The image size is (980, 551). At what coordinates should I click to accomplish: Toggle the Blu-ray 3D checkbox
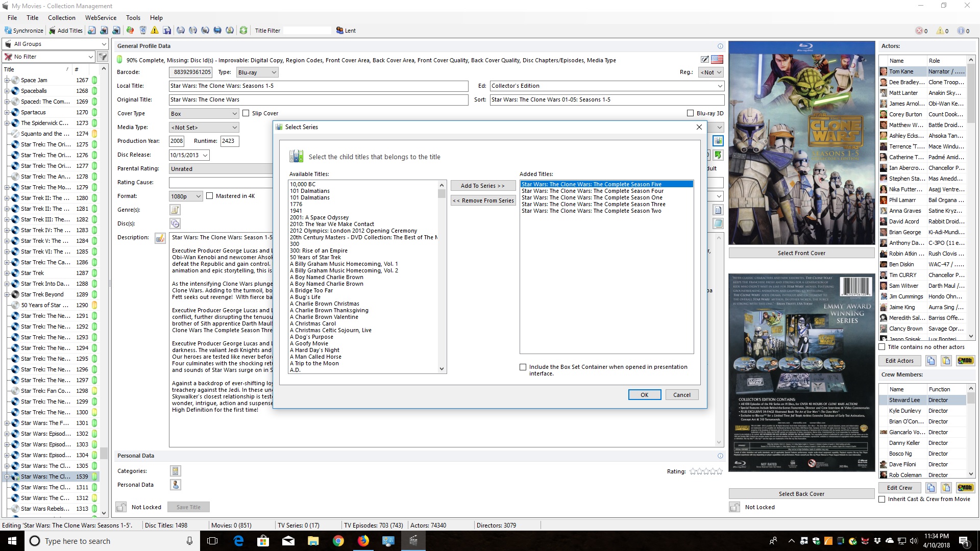coord(691,113)
